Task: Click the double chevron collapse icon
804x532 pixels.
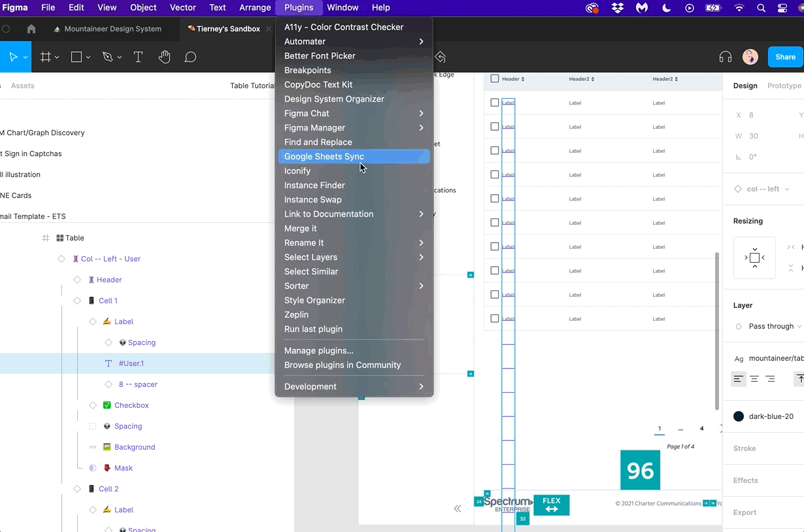Action: coord(458,508)
